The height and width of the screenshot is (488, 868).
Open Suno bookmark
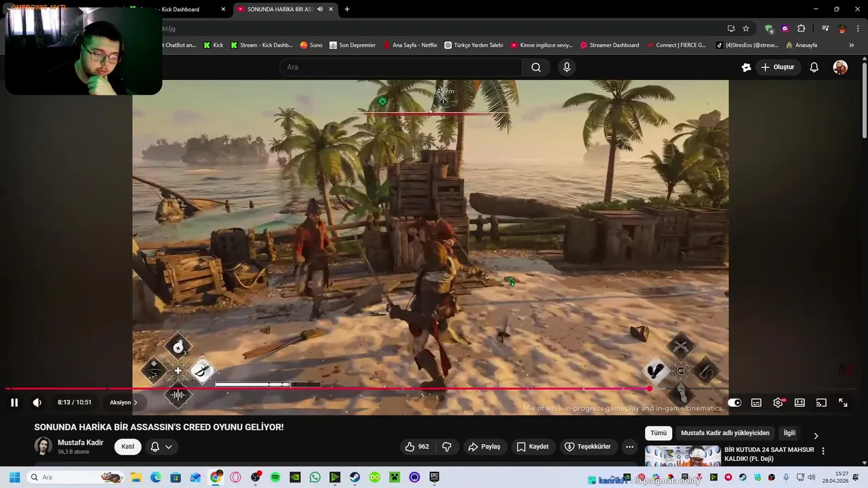coord(311,45)
